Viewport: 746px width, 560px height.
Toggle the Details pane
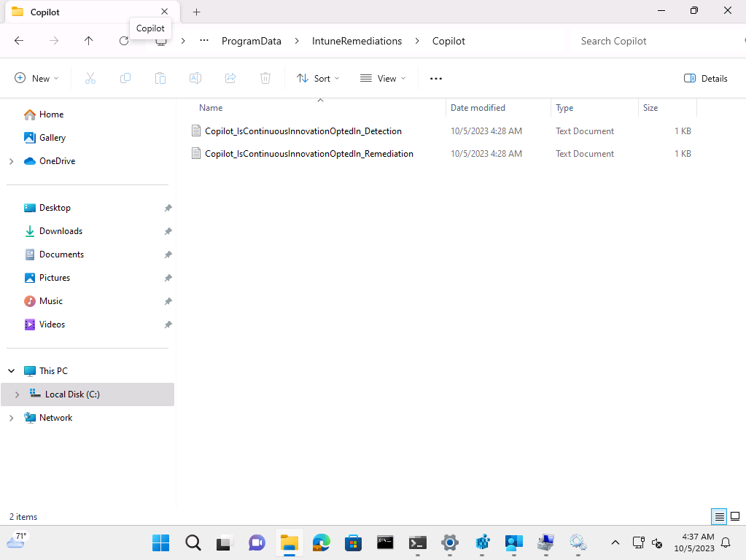tap(706, 79)
